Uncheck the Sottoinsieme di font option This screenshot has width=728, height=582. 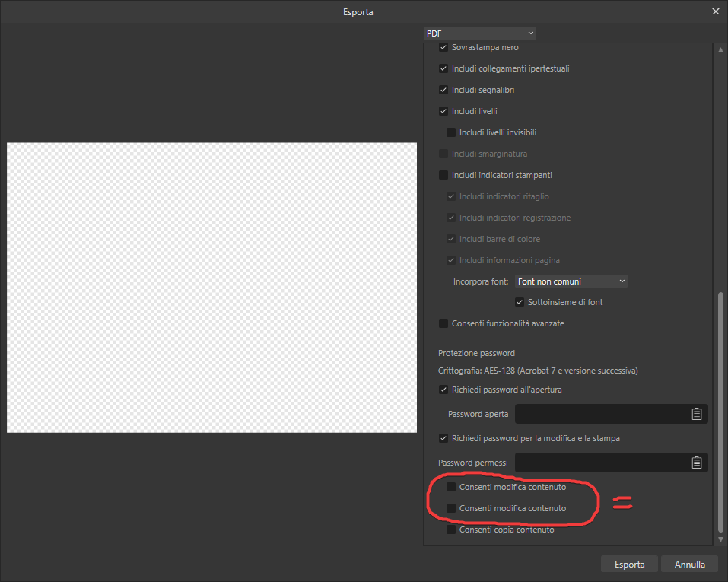click(520, 301)
